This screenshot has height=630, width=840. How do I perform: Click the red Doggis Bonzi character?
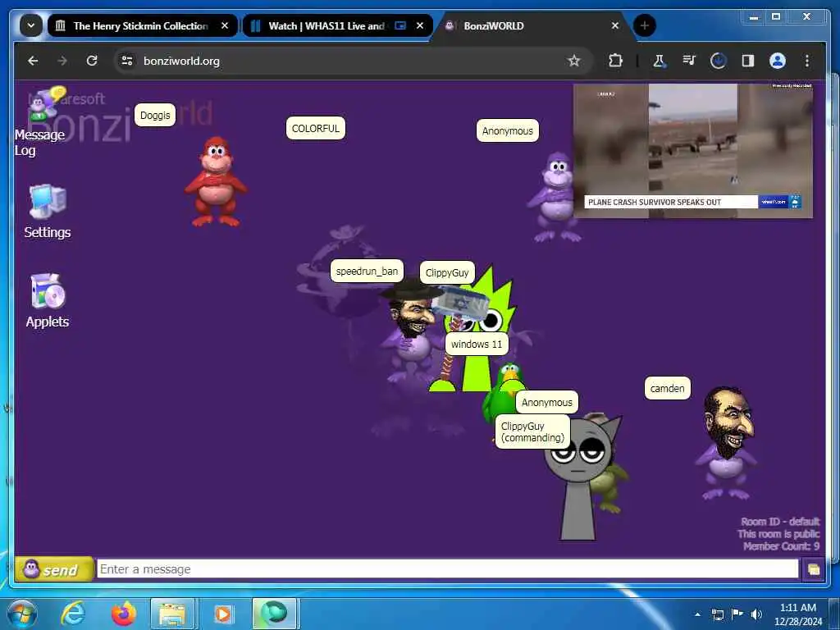point(216,181)
